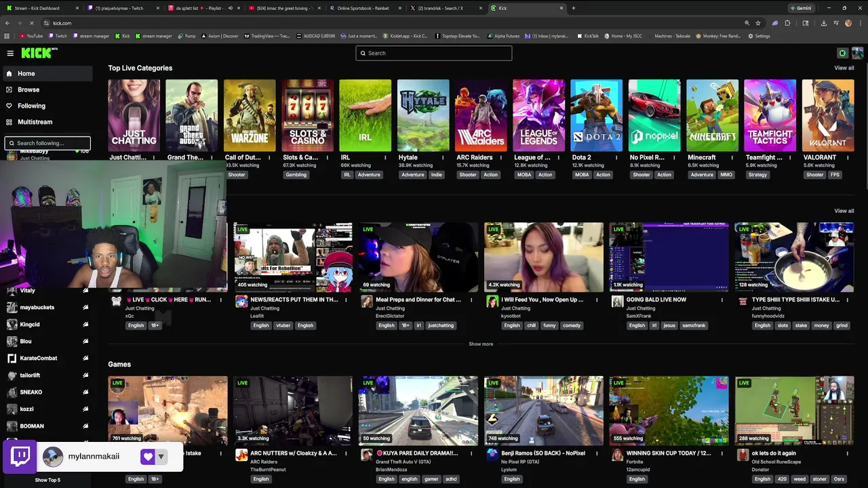Open Leafit channel avatar

click(x=241, y=302)
